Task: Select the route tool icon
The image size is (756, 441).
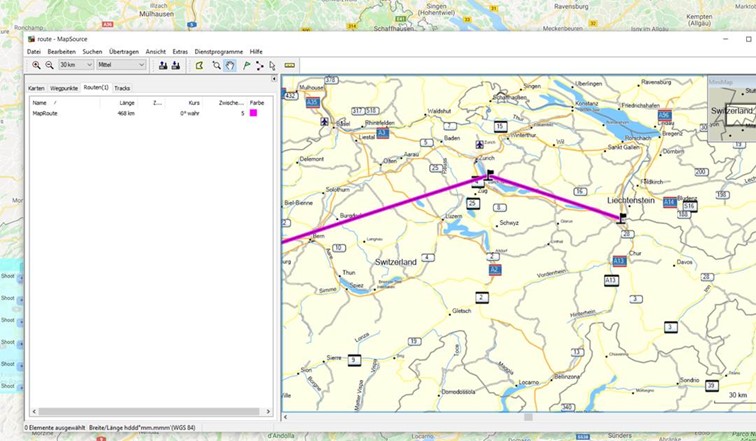Action: pyautogui.click(x=259, y=65)
